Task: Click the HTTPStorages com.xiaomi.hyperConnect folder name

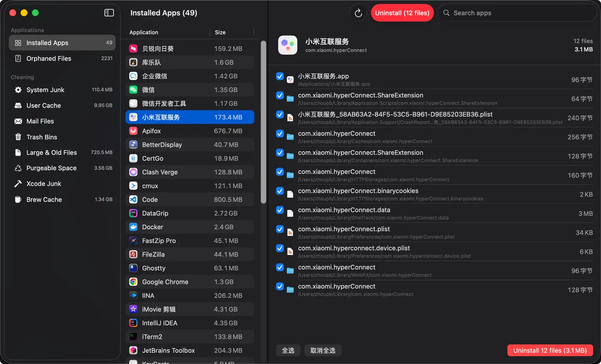Action: point(337,172)
